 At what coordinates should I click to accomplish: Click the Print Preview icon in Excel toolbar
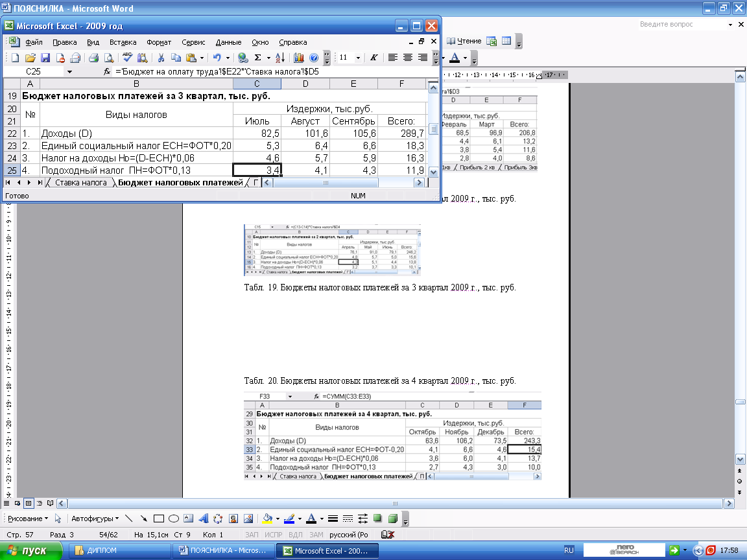(108, 58)
